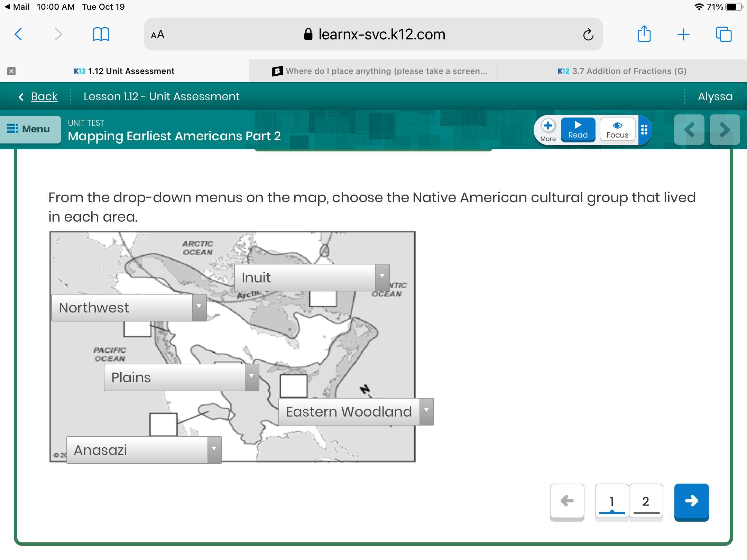The image size is (747, 560).
Task: Click the Back link
Action: pos(44,96)
